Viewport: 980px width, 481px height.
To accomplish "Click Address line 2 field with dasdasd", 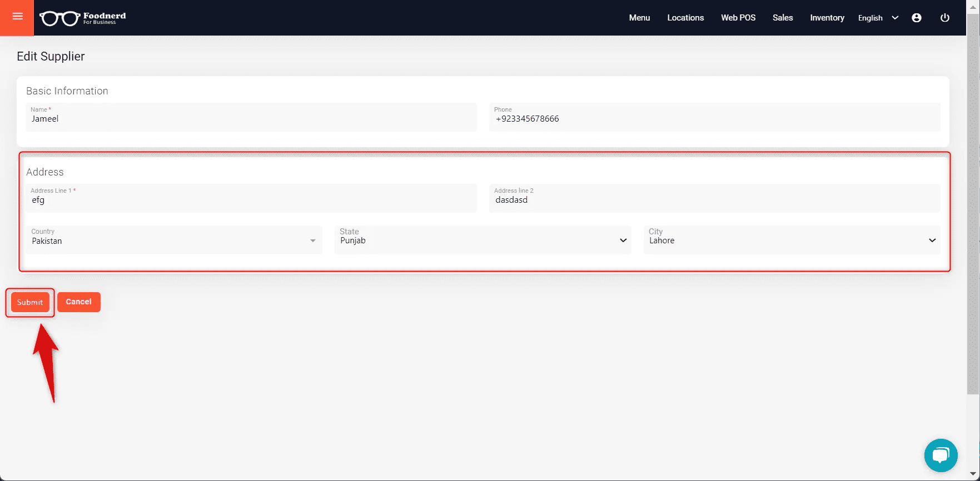I will pyautogui.click(x=715, y=198).
